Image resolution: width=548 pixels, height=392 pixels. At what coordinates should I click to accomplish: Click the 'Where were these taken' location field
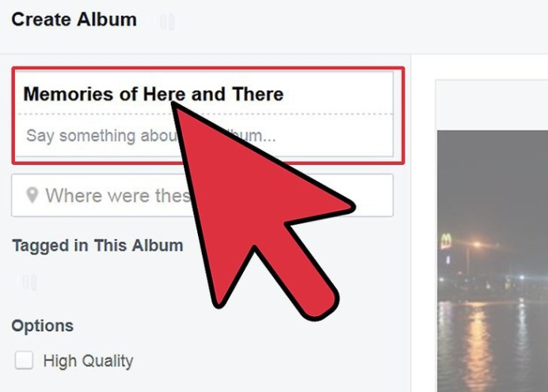[203, 196]
